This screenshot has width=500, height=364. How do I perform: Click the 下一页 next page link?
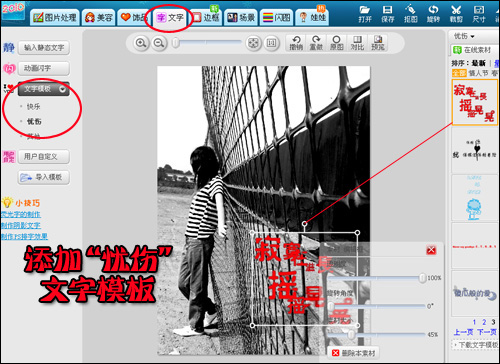487,332
